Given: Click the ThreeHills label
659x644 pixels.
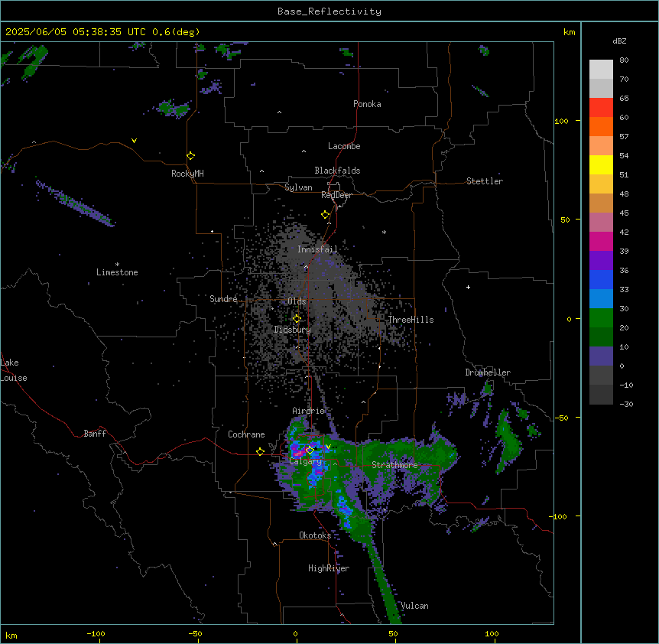Looking at the screenshot, I should (x=411, y=320).
